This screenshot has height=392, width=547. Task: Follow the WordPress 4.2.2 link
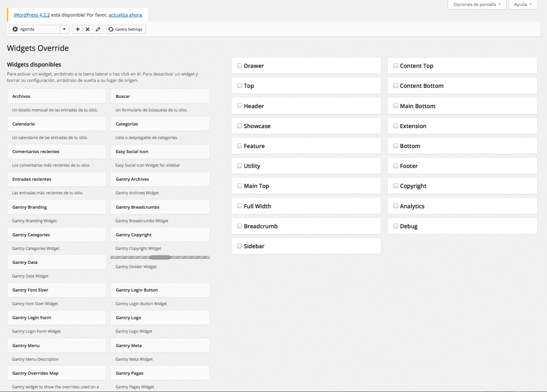pyautogui.click(x=32, y=15)
